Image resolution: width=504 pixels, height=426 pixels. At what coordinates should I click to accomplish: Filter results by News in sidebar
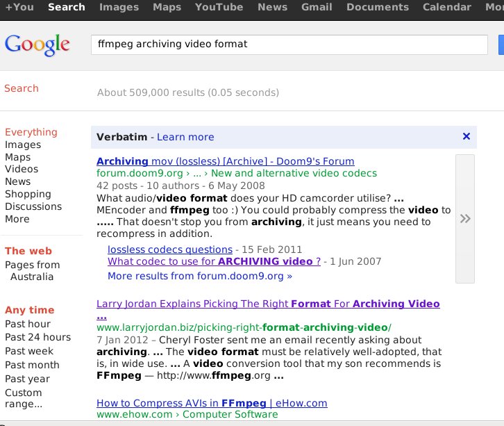17,181
